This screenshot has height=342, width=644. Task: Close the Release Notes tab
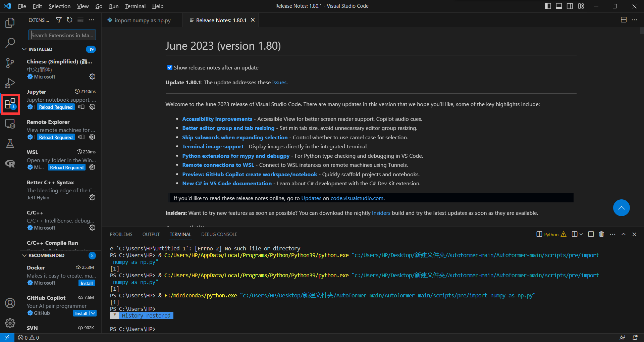point(253,20)
